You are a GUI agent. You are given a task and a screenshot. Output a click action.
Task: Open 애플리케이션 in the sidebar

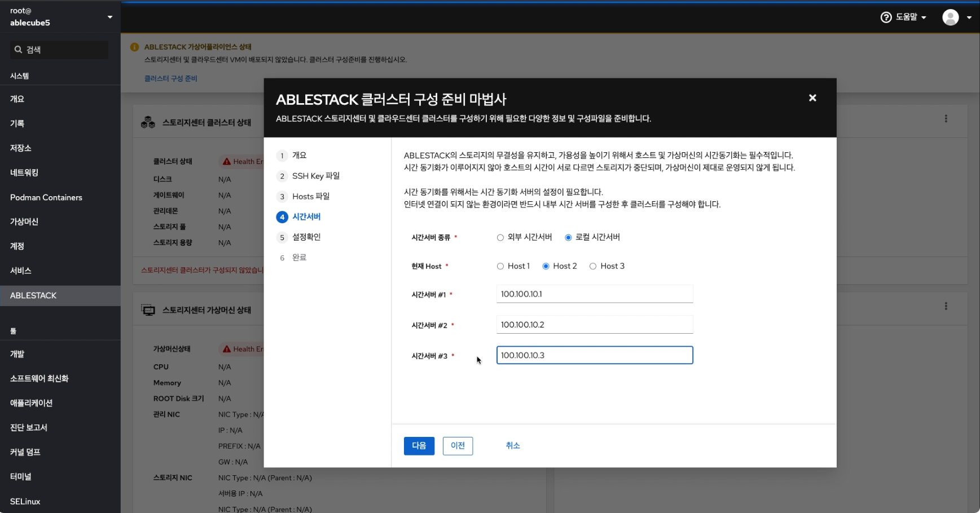coord(60,403)
